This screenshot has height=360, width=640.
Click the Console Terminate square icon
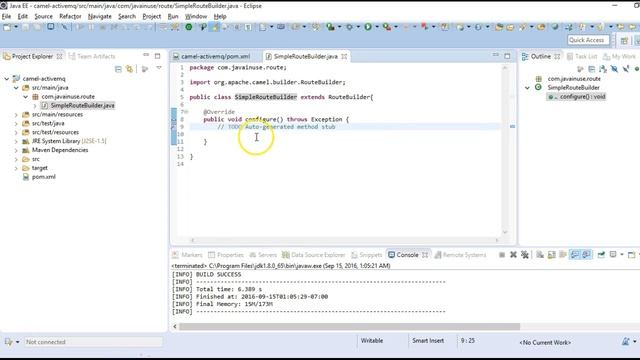502,255
